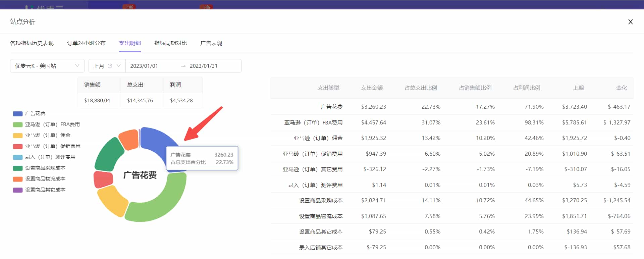Viewport: 644px width, 259px height.
Task: Toggle 亚马逊（订单）促销费用 legend item
Action: (47, 146)
